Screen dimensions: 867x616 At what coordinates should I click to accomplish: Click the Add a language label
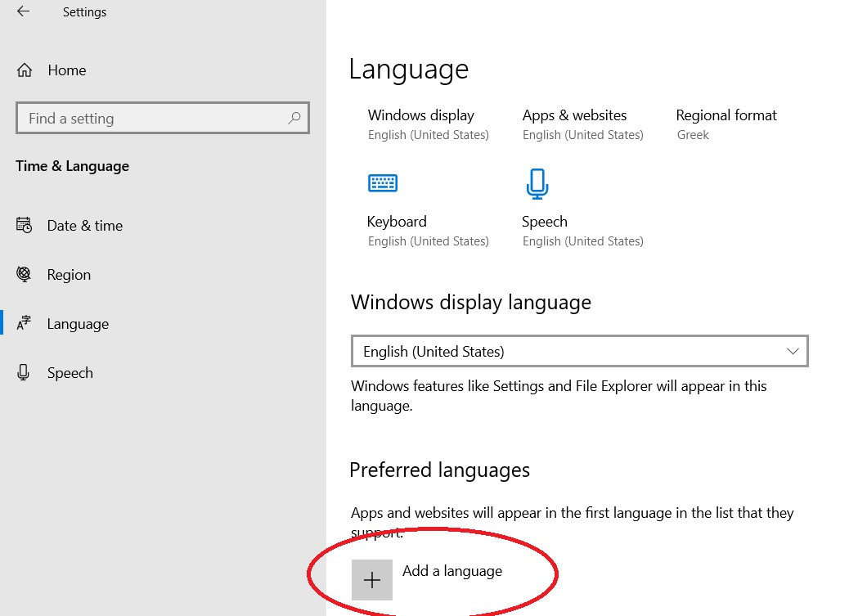tap(452, 571)
